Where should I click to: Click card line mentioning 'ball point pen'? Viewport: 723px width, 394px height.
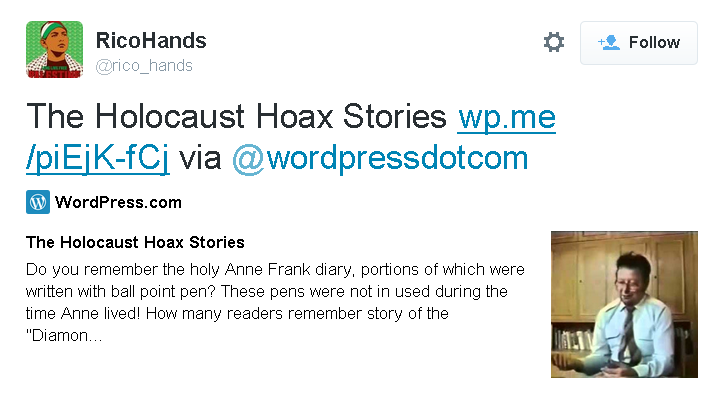267,292
